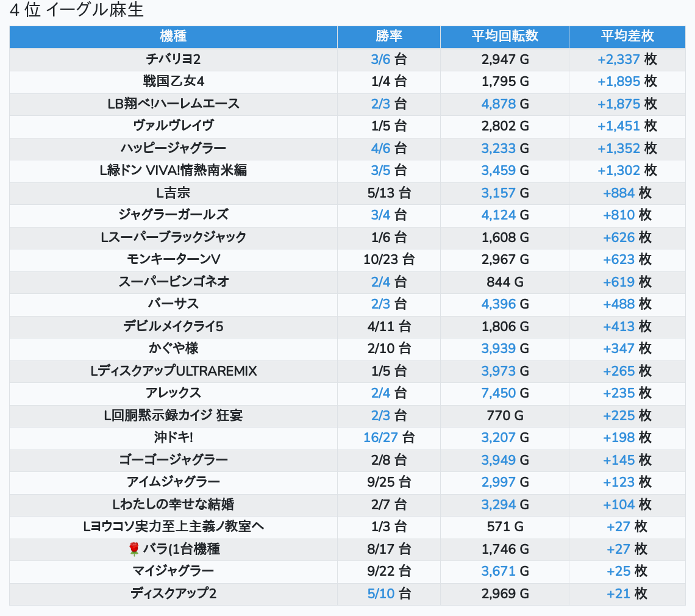Click the ヴァルヴレイヴ cell
Screen dimensions: 695x616
click(x=173, y=126)
